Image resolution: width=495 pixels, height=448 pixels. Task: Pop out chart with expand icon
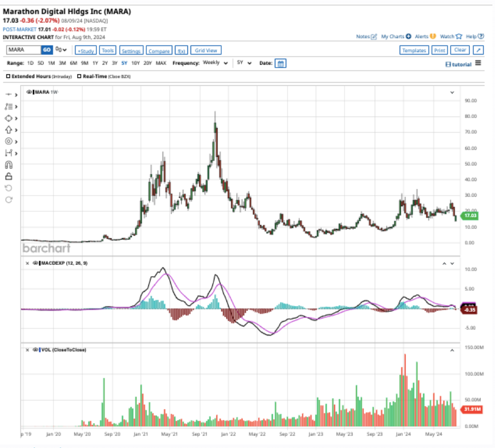478,50
